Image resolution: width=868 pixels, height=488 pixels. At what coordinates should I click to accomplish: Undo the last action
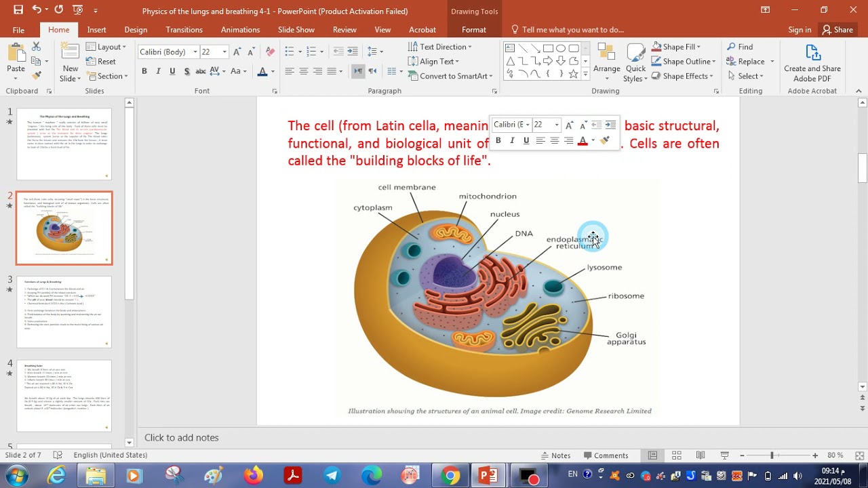tap(37, 10)
